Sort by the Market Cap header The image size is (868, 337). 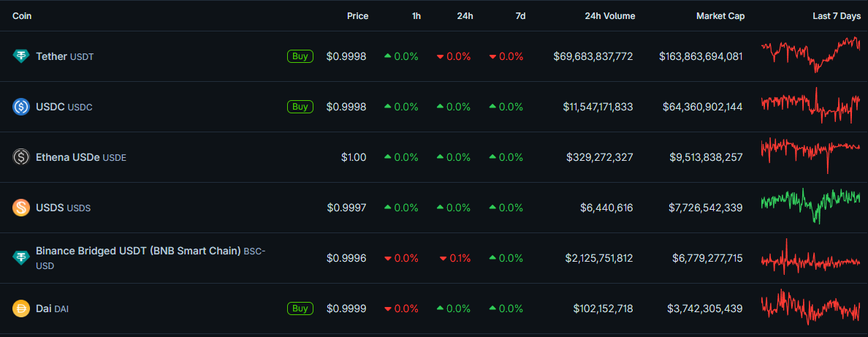pyautogui.click(x=720, y=16)
